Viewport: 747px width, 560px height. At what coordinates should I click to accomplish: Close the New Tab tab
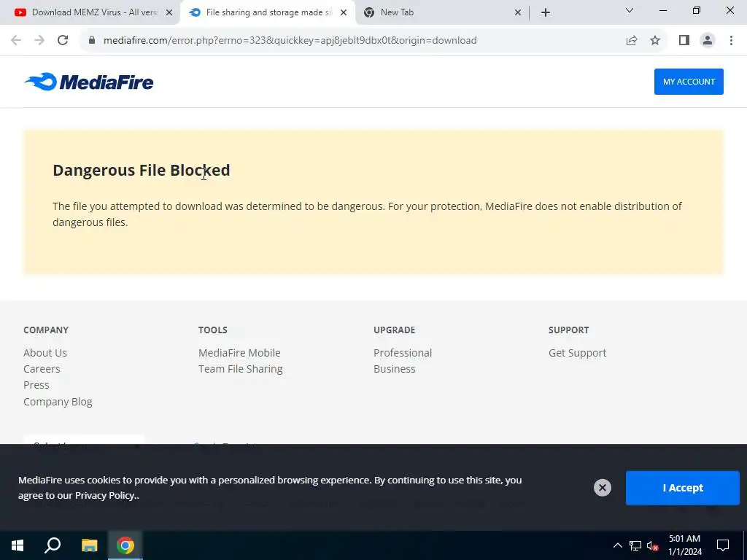(x=518, y=13)
